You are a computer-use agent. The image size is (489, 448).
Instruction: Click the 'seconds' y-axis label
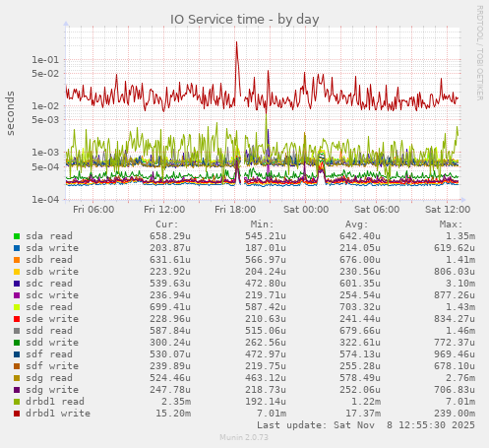click(10, 113)
